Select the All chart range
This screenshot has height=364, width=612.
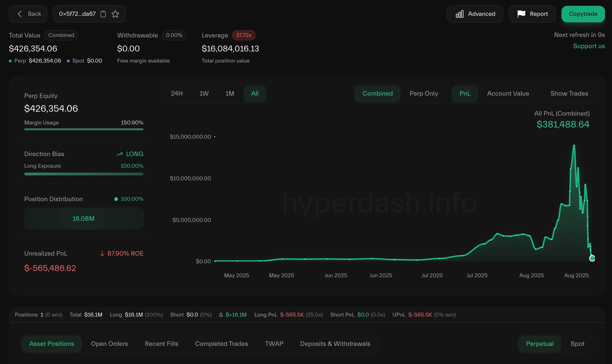click(255, 94)
